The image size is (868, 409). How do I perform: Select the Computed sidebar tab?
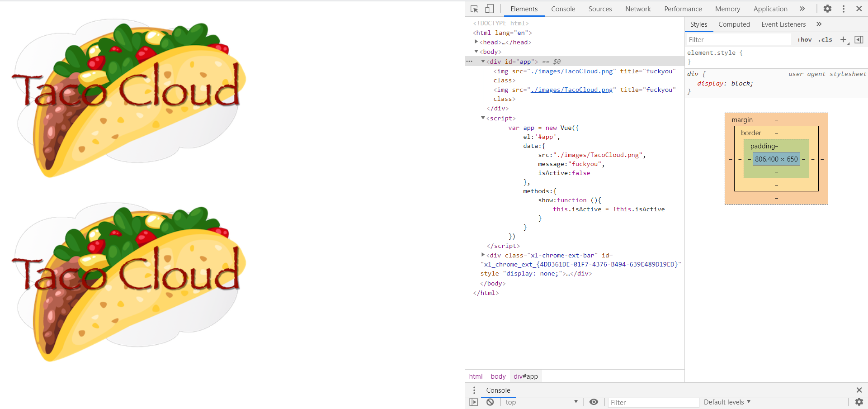(734, 24)
